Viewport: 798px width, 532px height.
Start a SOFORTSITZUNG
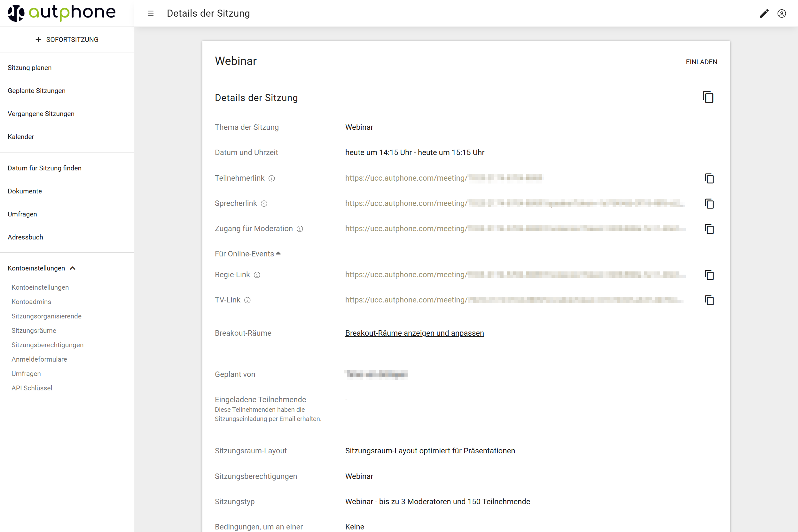coord(67,40)
